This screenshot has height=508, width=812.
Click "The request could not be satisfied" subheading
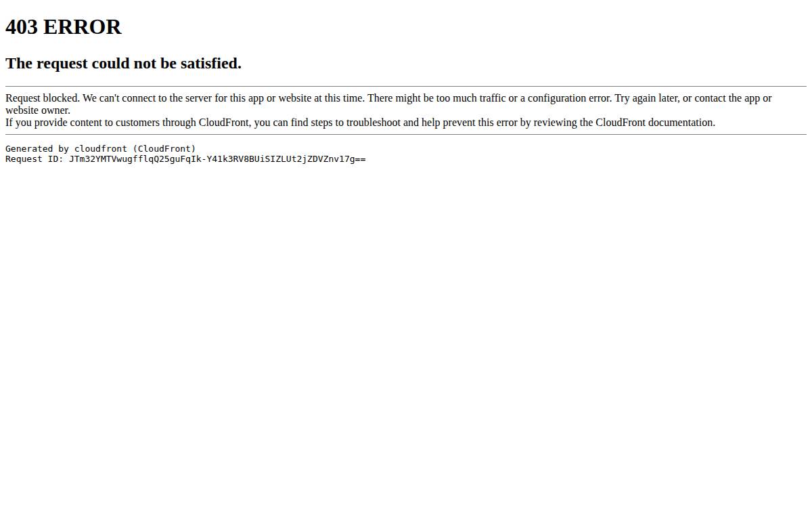[123, 63]
